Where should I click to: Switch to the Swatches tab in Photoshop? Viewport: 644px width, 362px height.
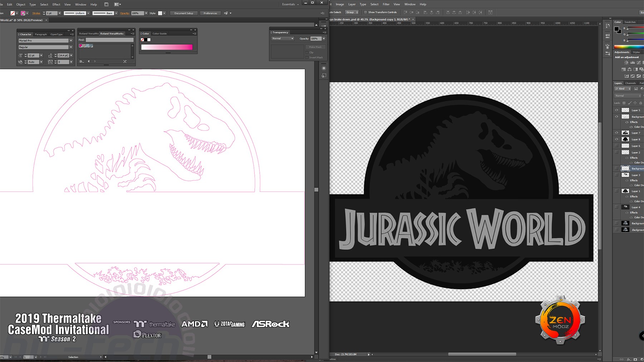coord(630,22)
